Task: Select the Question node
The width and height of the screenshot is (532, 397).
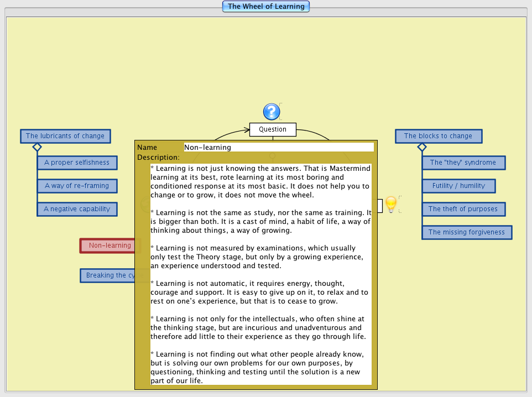Action: coord(273,129)
